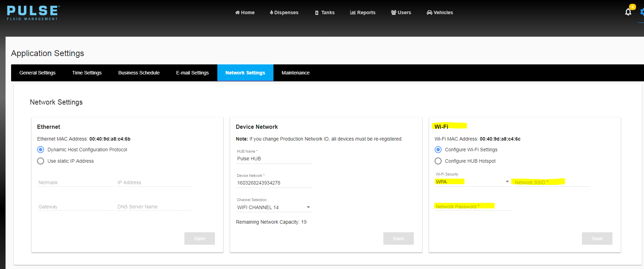The height and width of the screenshot is (269, 644).
Task: Select Use static IP Address option
Action: click(41, 161)
